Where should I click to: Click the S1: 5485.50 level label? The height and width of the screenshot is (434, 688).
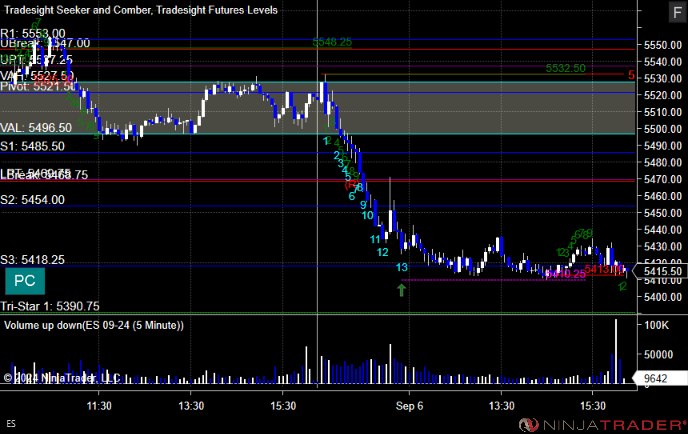[x=32, y=146]
